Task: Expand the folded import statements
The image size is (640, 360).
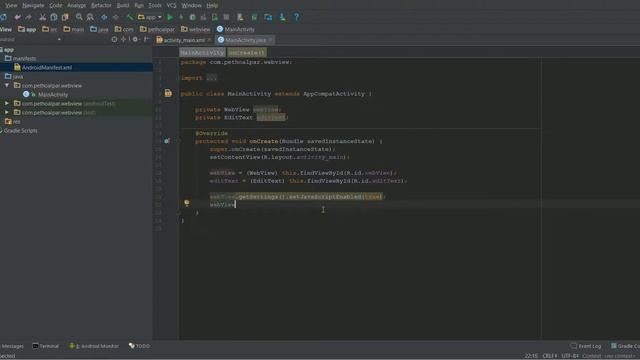Action: pyautogui.click(x=211, y=78)
